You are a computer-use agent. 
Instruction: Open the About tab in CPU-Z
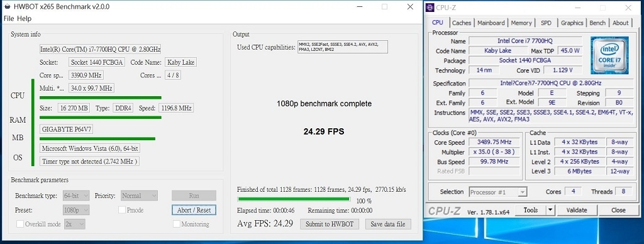pyautogui.click(x=620, y=23)
